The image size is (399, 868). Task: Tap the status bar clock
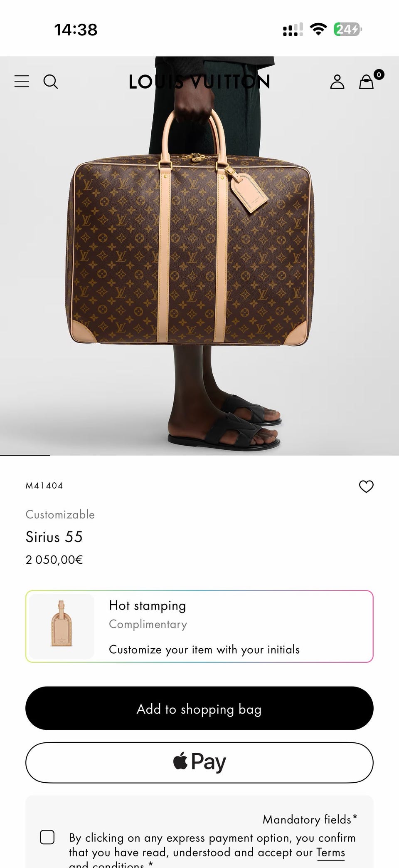[x=76, y=30]
